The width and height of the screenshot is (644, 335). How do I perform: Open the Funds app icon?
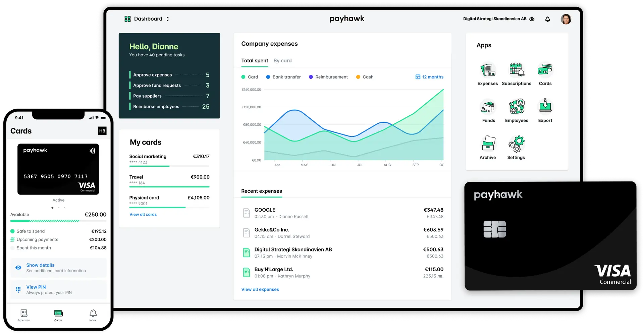[488, 107]
